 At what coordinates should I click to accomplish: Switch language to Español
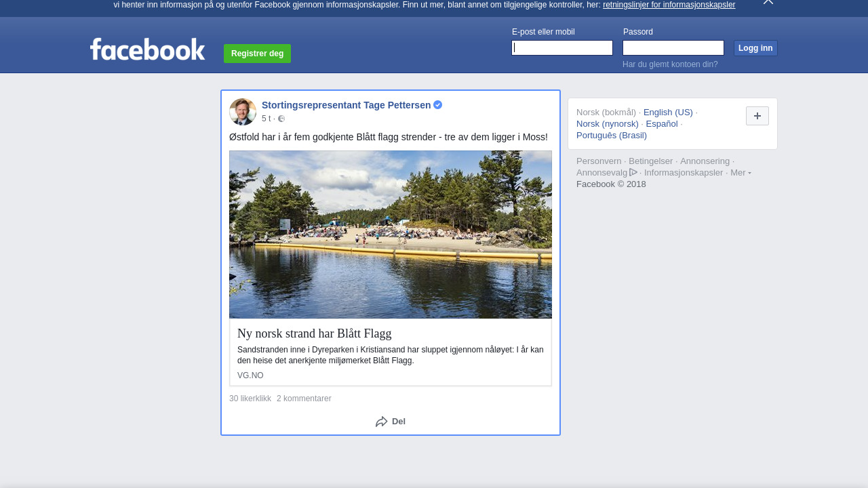point(662,124)
